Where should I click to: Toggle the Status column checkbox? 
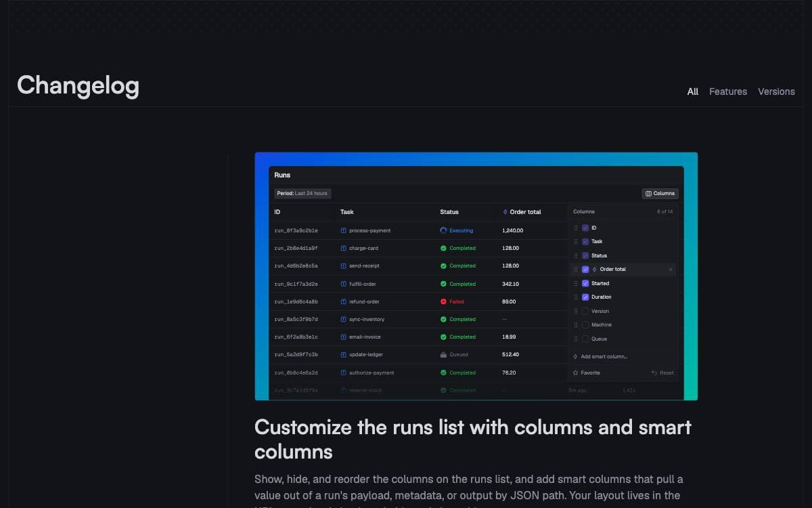coord(585,255)
